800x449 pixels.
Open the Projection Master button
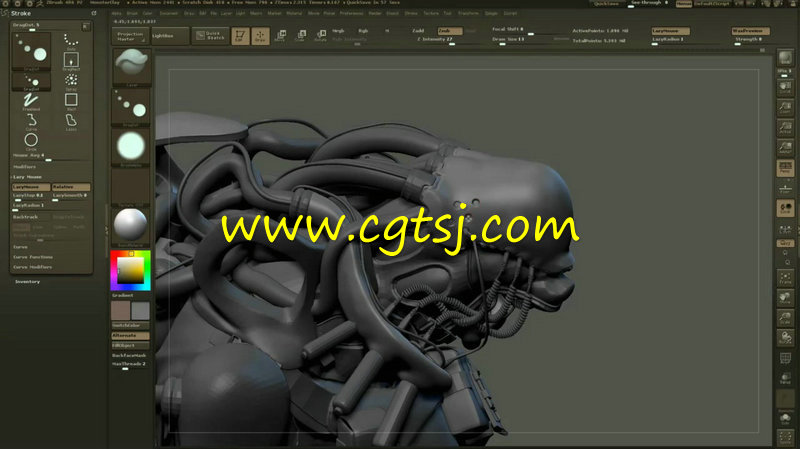coord(130,36)
